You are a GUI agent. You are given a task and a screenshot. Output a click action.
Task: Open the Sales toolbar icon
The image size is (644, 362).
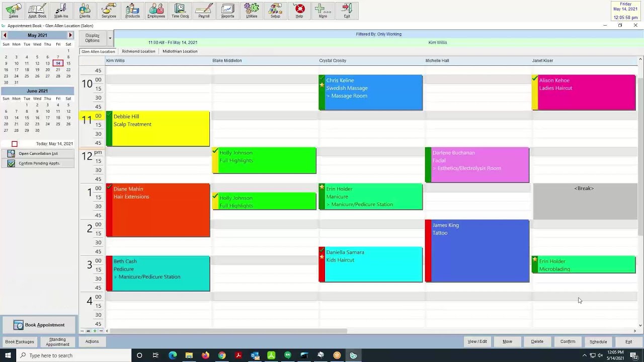13,11
